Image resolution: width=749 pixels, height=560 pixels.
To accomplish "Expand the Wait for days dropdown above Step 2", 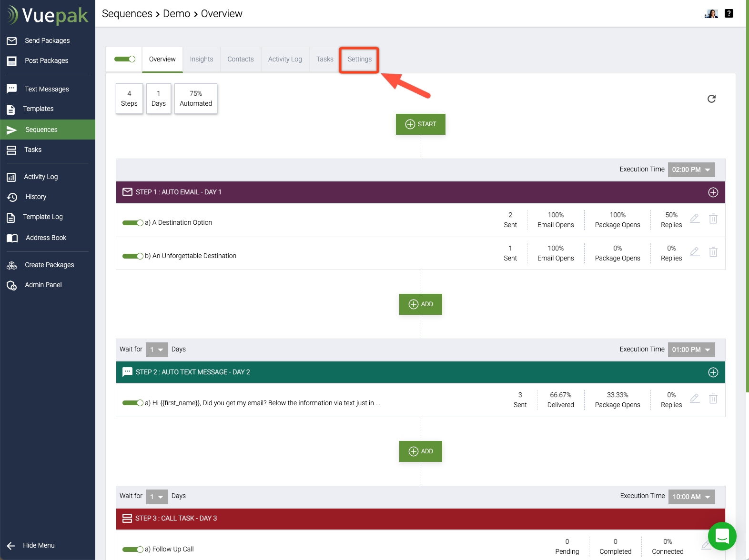I will pos(157,350).
